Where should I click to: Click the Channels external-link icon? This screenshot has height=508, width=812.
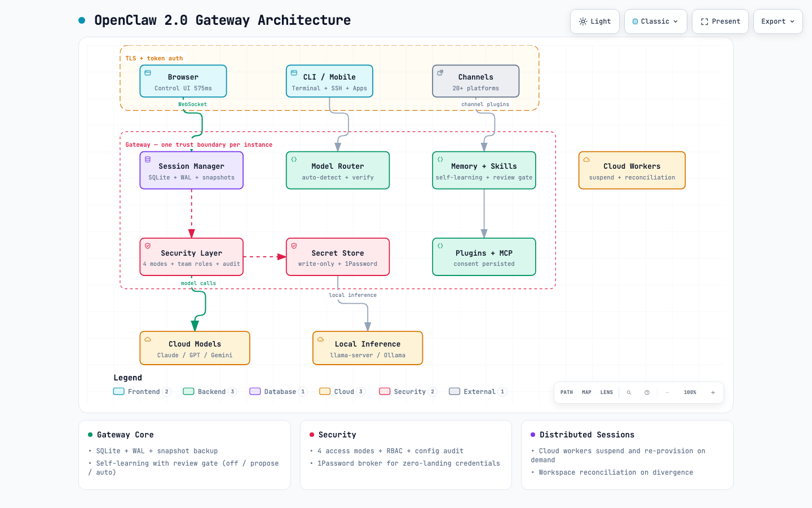[440, 73]
